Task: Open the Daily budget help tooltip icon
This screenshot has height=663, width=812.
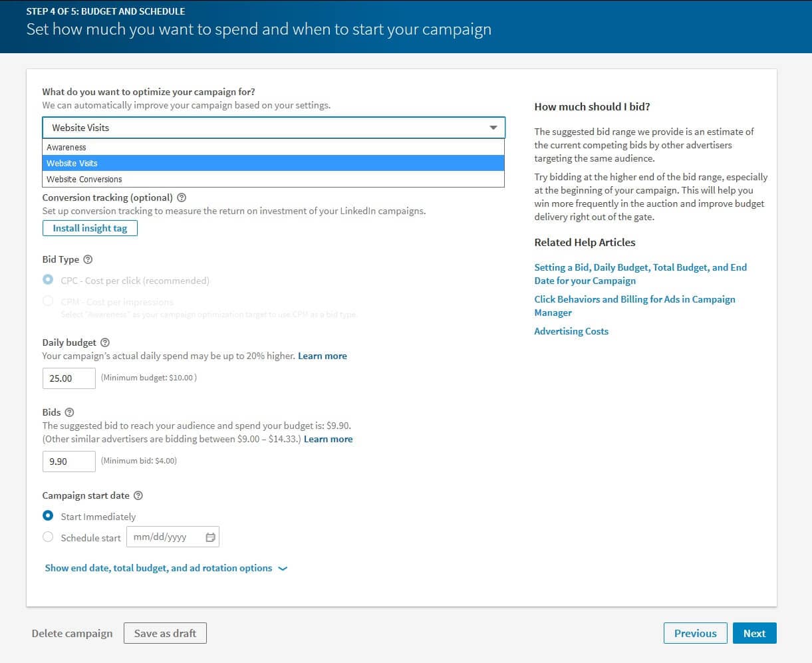Action: click(105, 342)
